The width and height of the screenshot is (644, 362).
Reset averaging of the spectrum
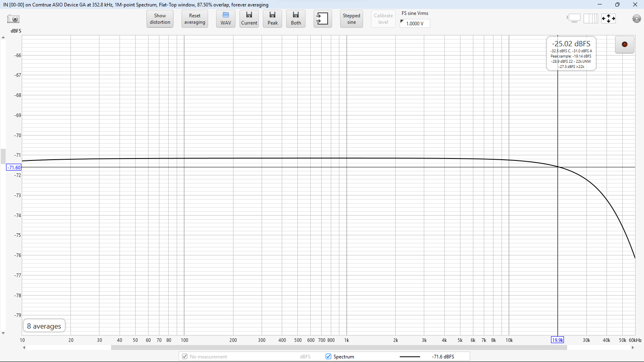coord(195,19)
